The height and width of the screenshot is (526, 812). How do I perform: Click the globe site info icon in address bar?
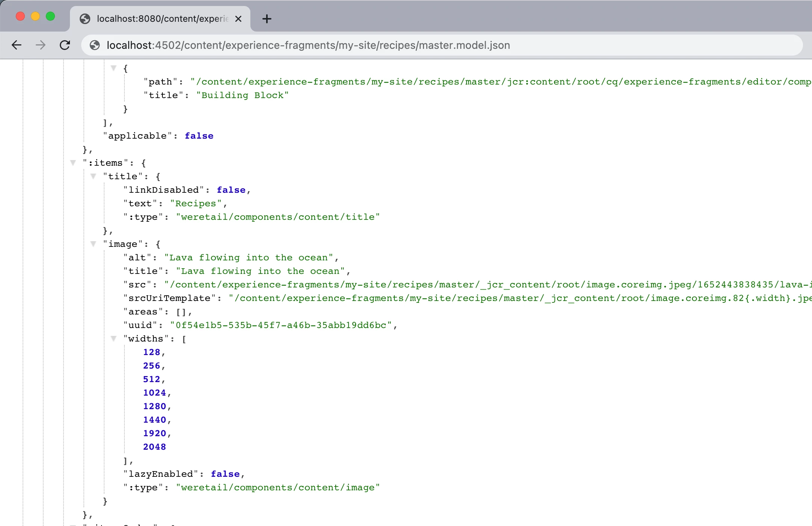[x=95, y=45]
